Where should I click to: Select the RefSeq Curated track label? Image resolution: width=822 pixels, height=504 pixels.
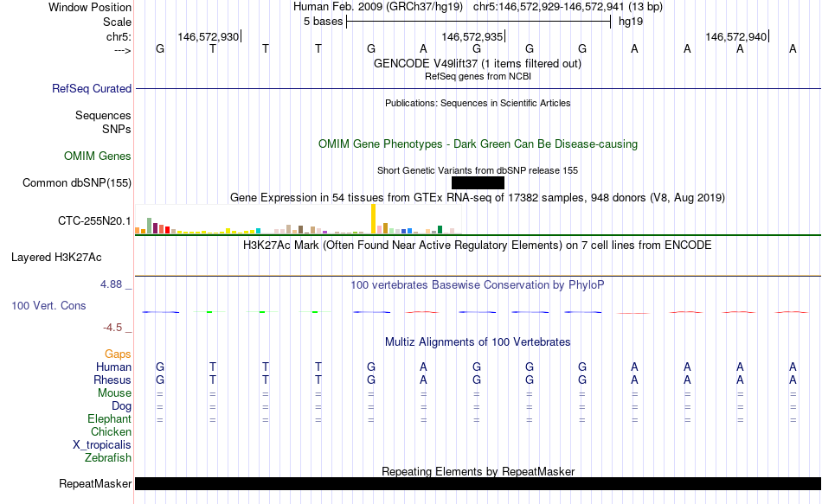pyautogui.click(x=91, y=88)
